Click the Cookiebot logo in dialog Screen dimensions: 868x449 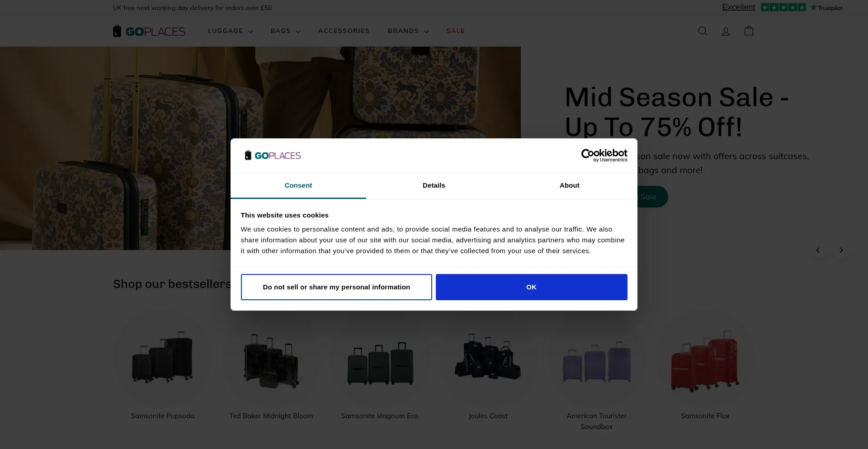(604, 155)
